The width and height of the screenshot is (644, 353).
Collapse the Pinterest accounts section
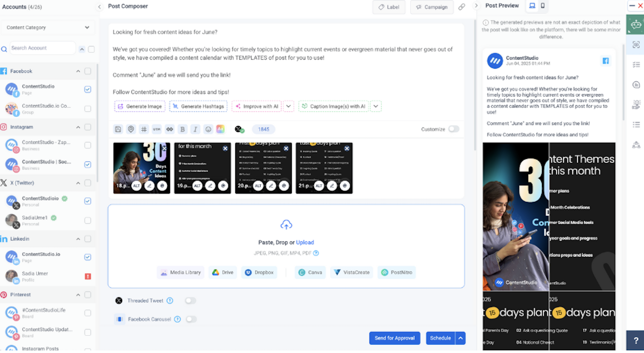click(78, 295)
